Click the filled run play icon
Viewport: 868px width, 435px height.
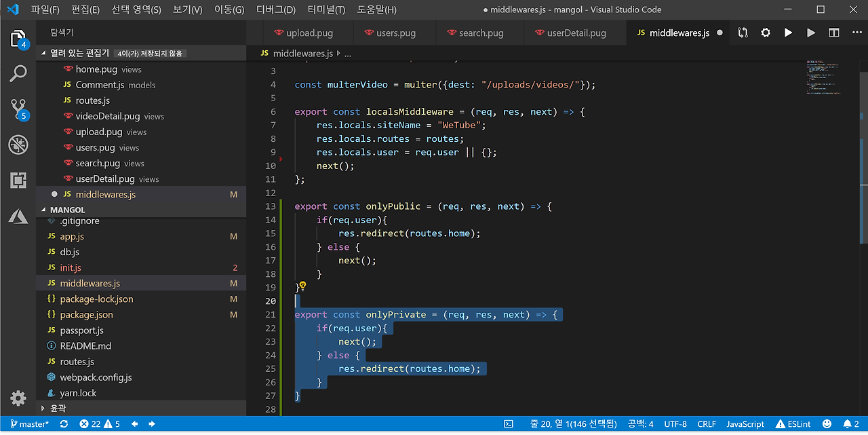click(x=788, y=33)
